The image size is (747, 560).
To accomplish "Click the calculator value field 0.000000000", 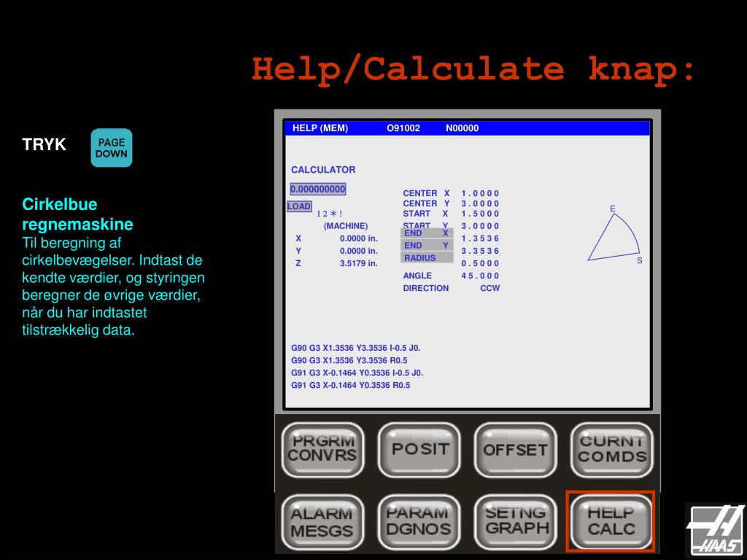I will 318,189.
